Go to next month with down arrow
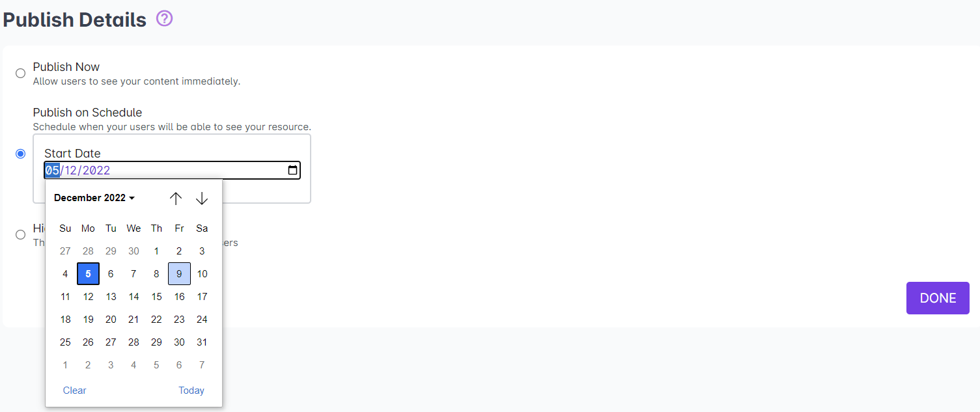This screenshot has width=980, height=412. pyautogui.click(x=202, y=199)
